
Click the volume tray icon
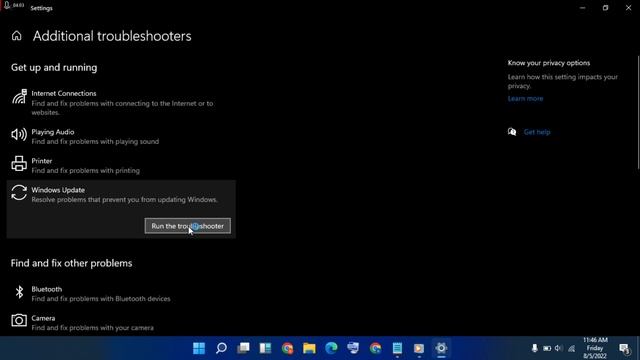[558, 348]
